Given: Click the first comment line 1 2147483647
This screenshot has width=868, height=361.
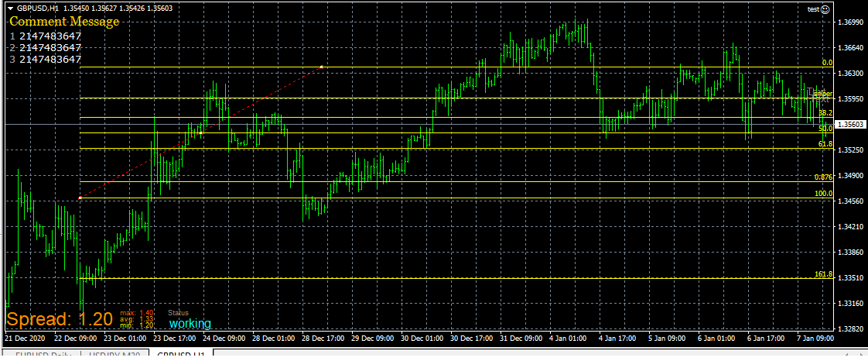Looking at the screenshot, I should pos(46,36).
